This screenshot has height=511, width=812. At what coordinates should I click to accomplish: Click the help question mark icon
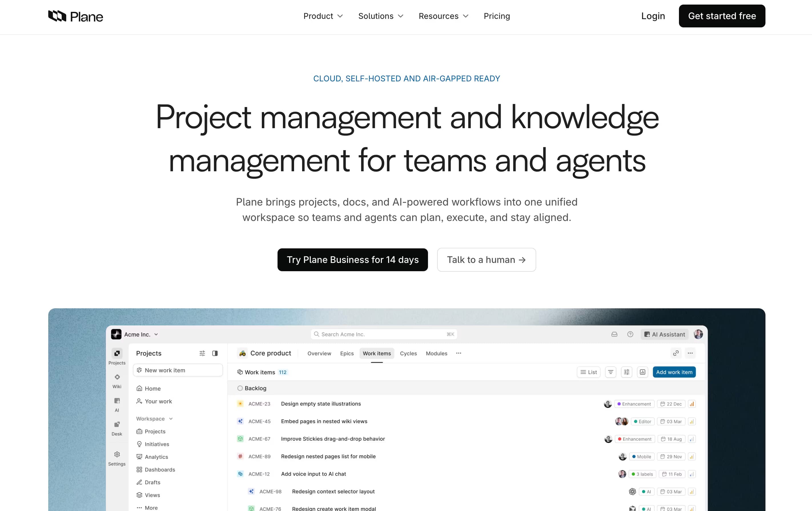click(630, 334)
